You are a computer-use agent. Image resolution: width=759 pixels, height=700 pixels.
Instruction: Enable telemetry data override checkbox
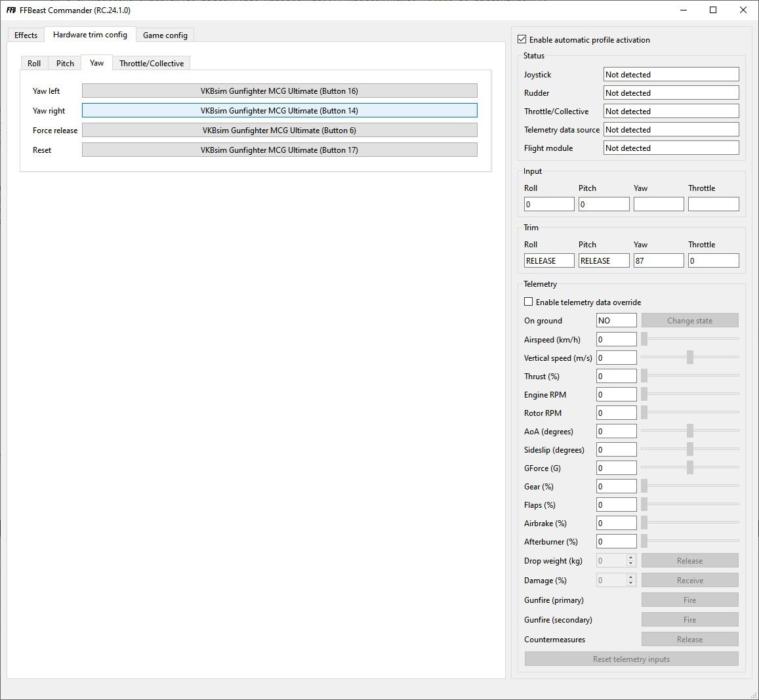point(529,302)
